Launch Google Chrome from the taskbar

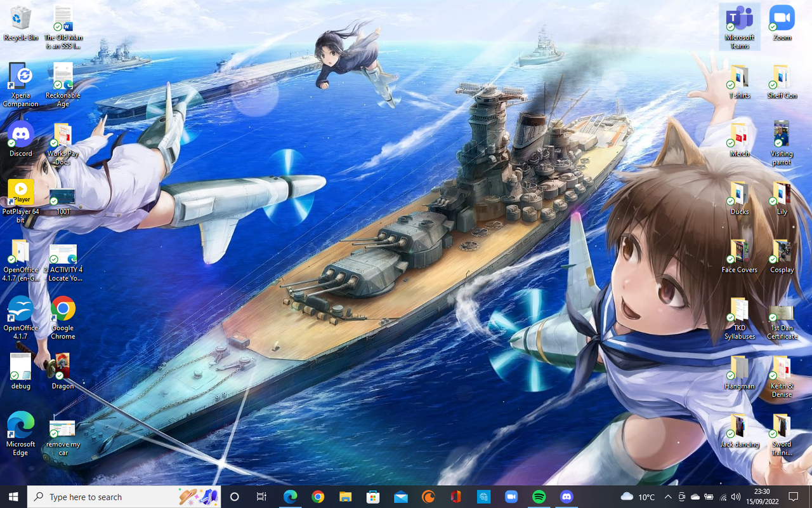(x=318, y=497)
